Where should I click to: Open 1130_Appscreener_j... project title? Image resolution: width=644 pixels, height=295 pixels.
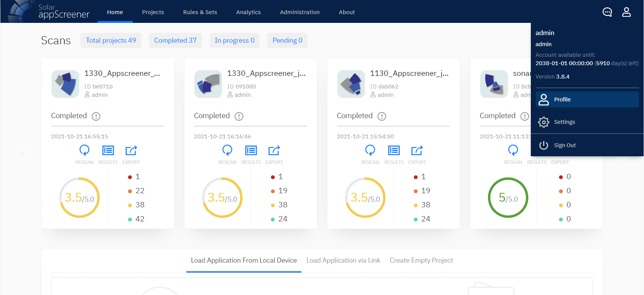(x=409, y=73)
